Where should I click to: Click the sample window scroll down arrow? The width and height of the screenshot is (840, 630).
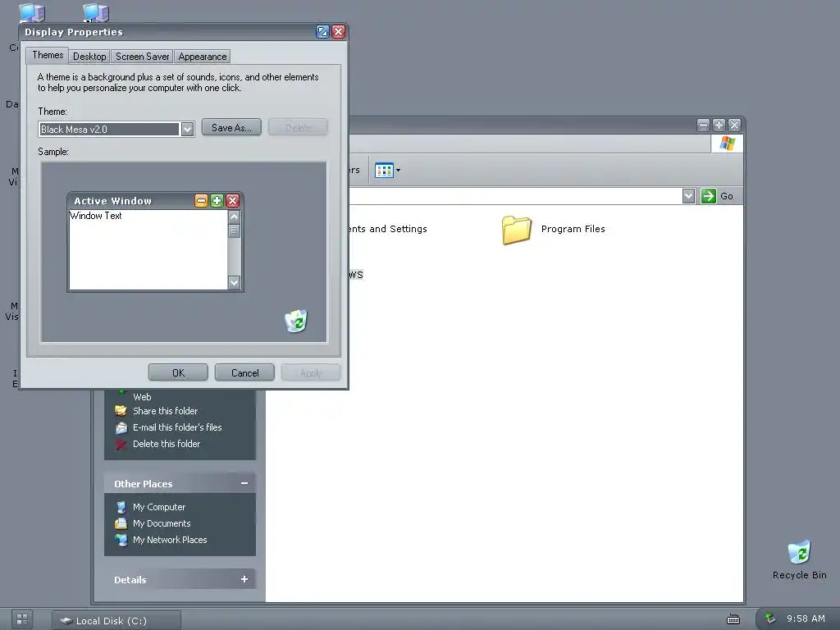(x=234, y=282)
